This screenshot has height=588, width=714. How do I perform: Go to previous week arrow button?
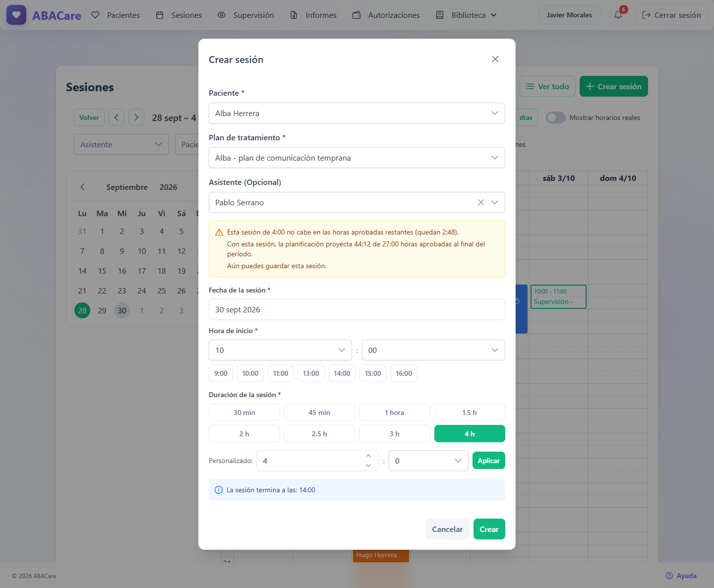[116, 118]
